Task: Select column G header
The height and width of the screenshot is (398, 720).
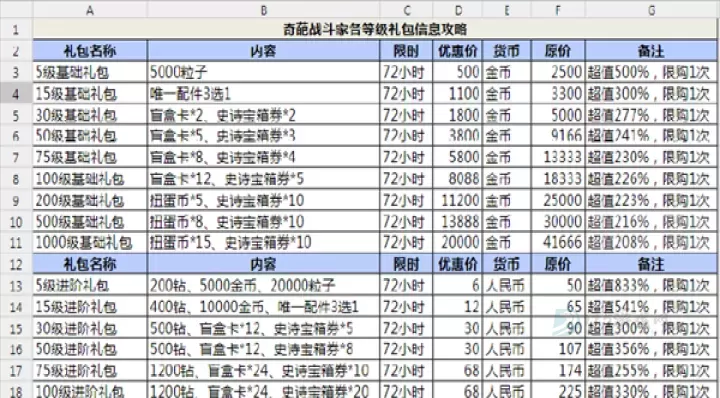Action: click(x=651, y=10)
